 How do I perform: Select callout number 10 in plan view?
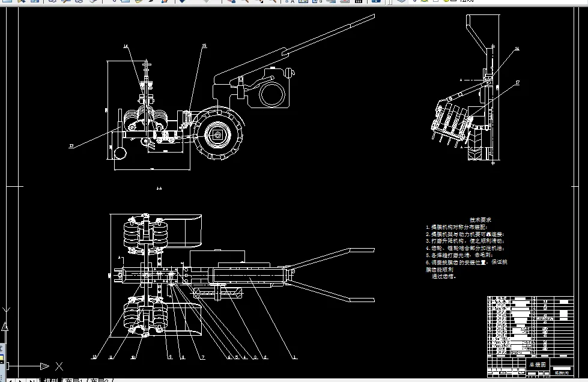pos(133,357)
